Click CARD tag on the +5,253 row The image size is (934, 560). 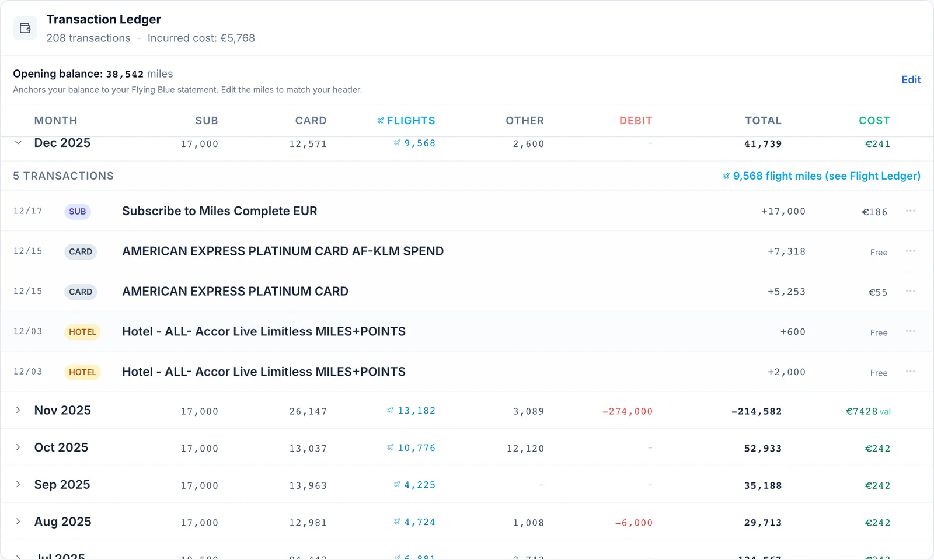point(81,292)
